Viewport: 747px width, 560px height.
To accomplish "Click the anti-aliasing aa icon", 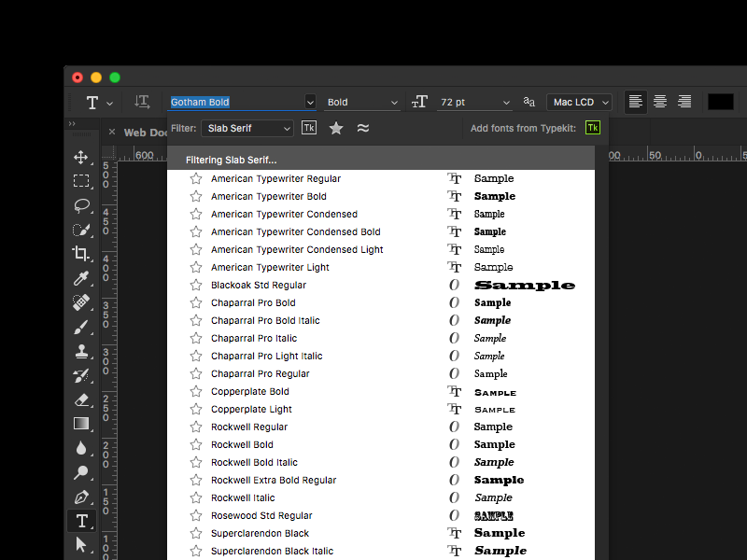I will pyautogui.click(x=529, y=102).
